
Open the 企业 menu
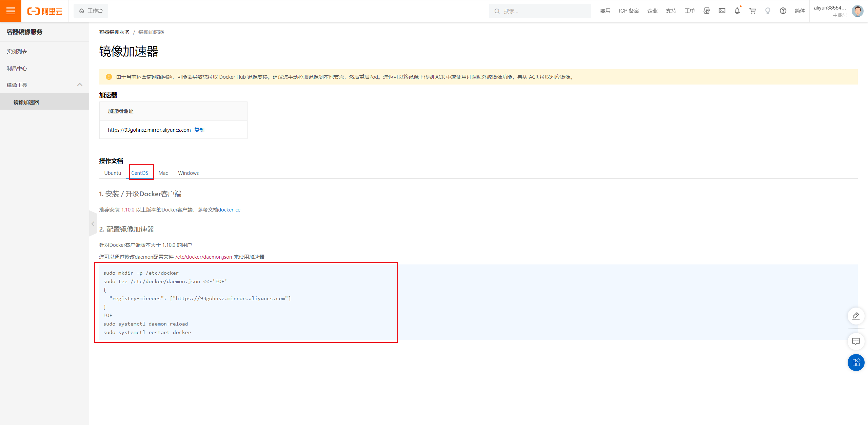[x=652, y=11]
